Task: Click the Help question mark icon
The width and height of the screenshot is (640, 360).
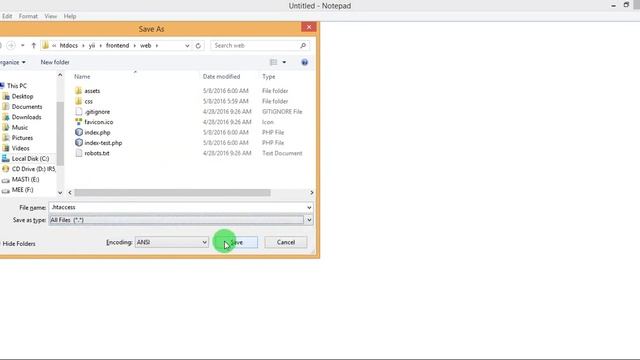Action: (304, 62)
